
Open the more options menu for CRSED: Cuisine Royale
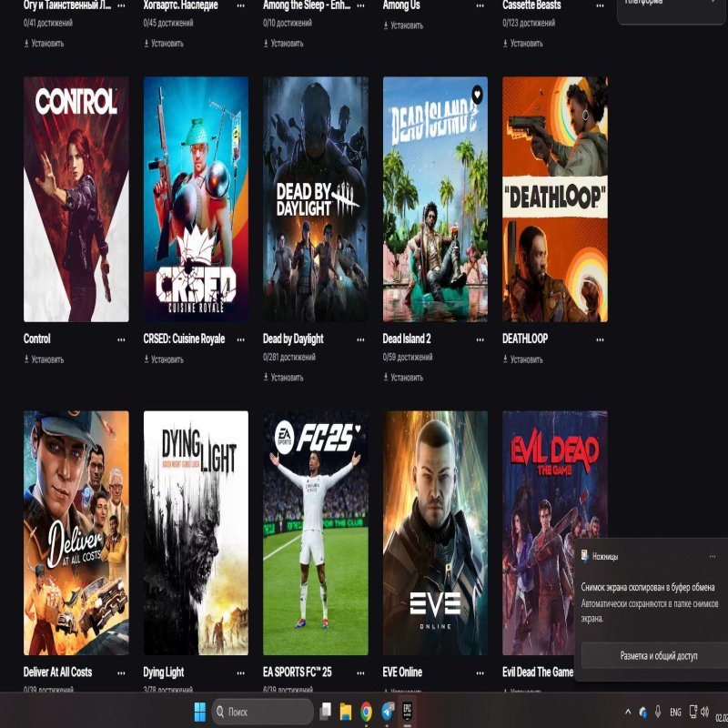(241, 339)
